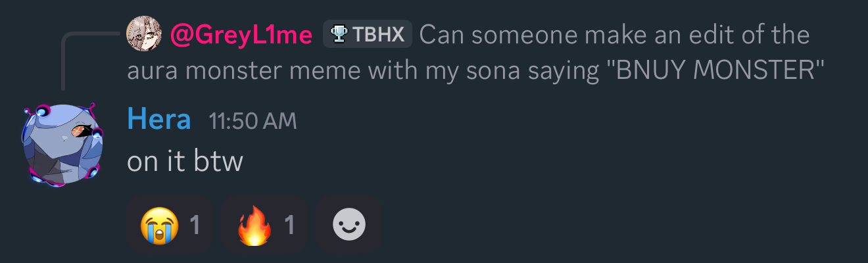Click the TBHX server tag label
The image size is (868, 263).
[x=379, y=35]
